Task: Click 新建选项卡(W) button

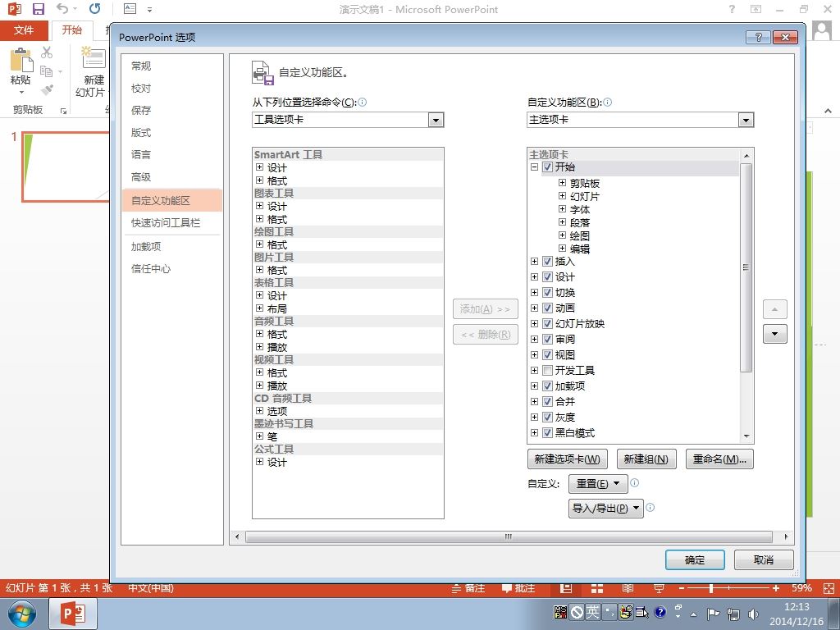Action: [x=568, y=459]
